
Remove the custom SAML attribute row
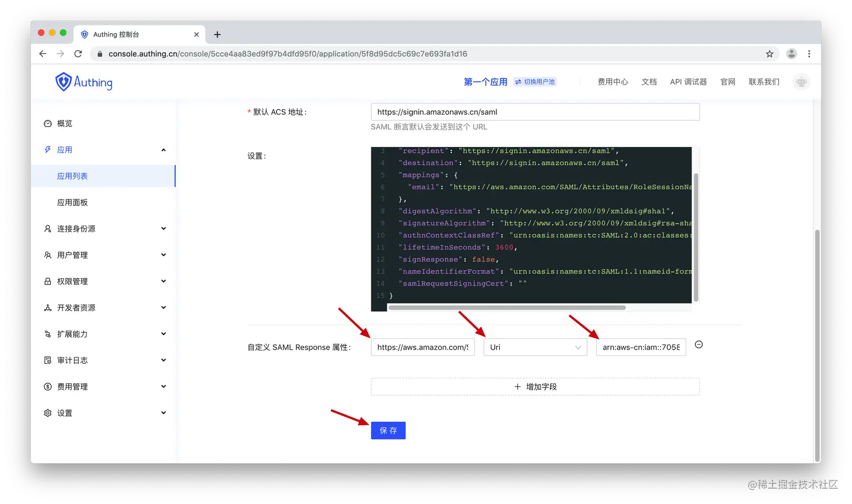point(699,345)
